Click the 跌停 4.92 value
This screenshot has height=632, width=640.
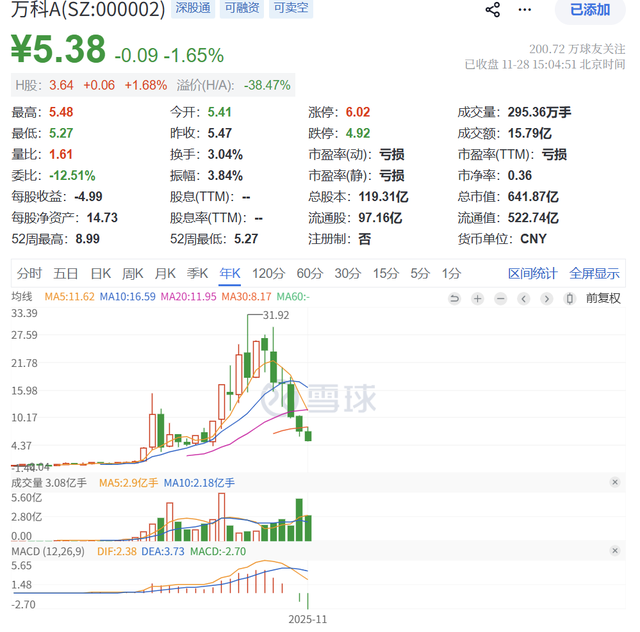click(x=358, y=134)
